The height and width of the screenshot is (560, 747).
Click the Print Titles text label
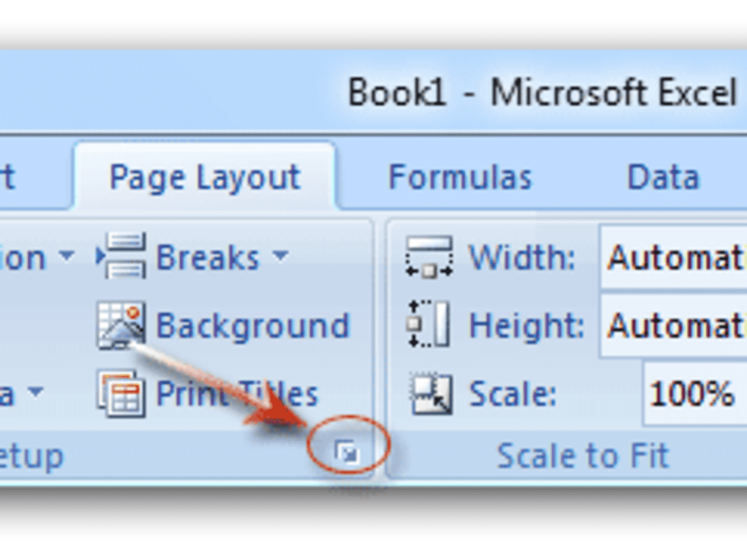click(237, 394)
